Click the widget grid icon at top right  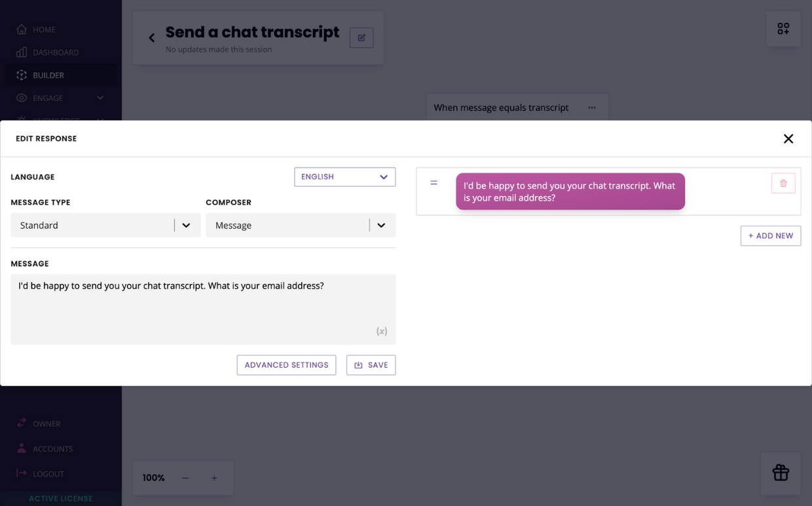coord(783,29)
